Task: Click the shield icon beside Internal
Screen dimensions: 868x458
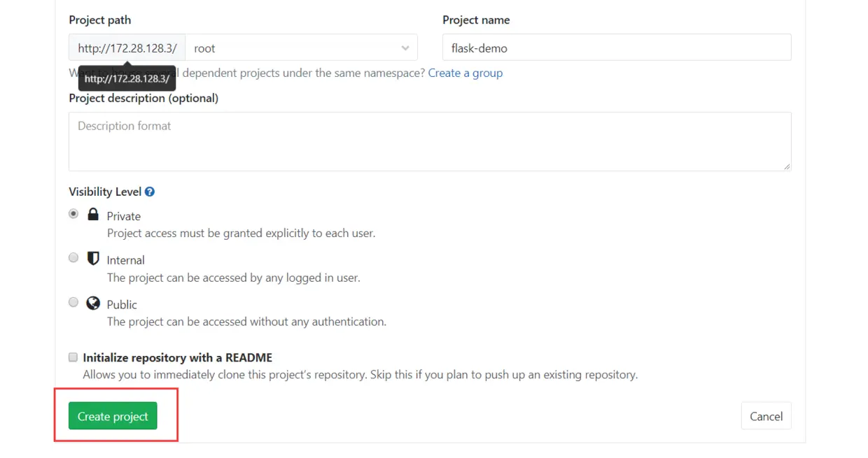Action: [93, 259]
